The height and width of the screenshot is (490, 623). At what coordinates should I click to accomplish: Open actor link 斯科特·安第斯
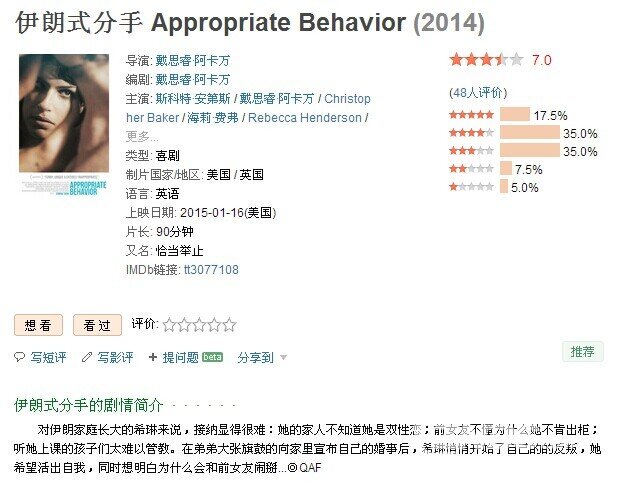[x=193, y=99]
